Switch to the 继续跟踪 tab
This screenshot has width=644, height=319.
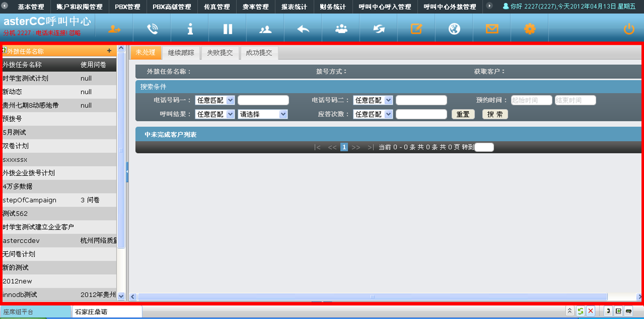point(181,53)
